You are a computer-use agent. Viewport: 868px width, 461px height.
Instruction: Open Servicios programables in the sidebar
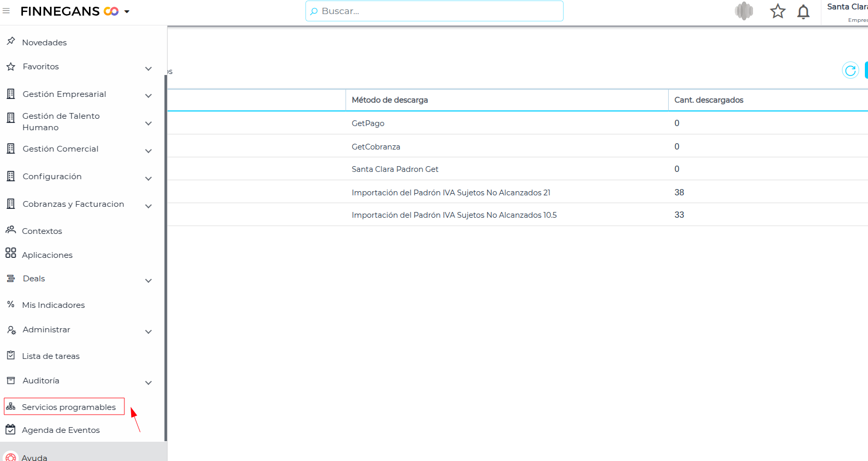coord(69,407)
